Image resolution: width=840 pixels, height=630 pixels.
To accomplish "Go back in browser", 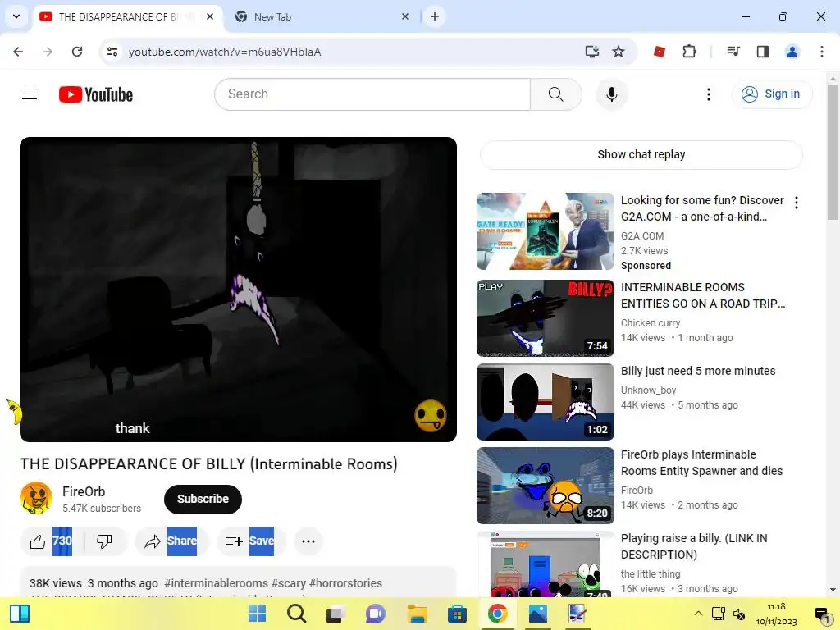I will (18, 52).
